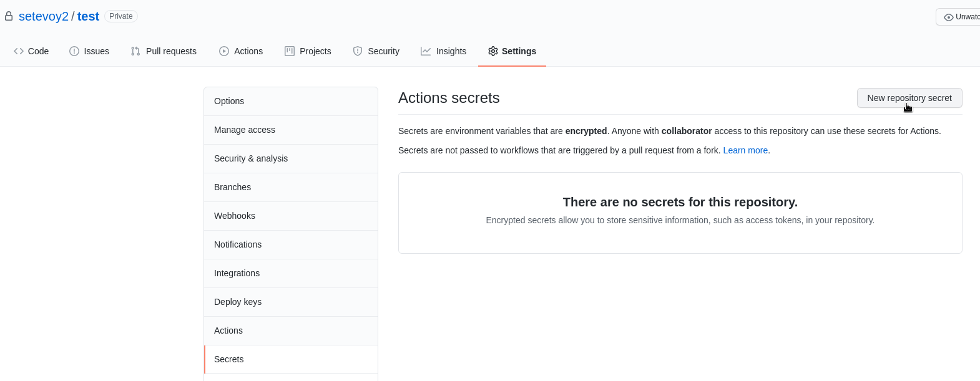Click the eye icon in Unwatch button
980x381 pixels.
click(949, 17)
